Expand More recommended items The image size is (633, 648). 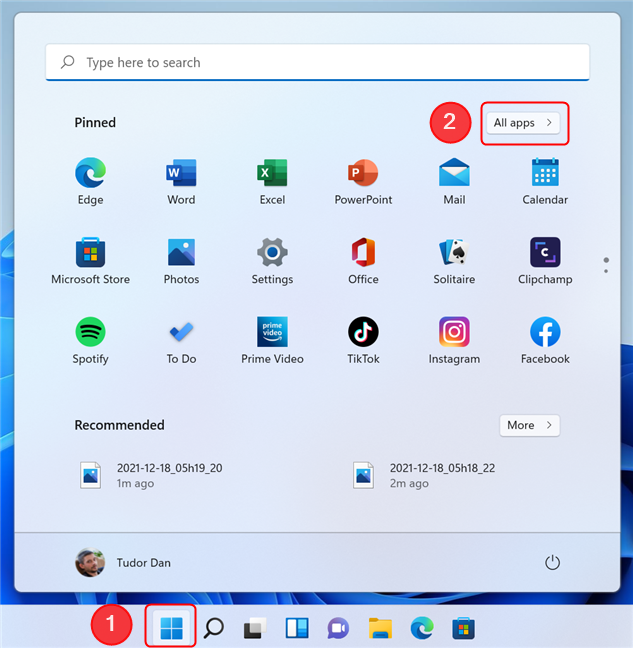point(530,425)
